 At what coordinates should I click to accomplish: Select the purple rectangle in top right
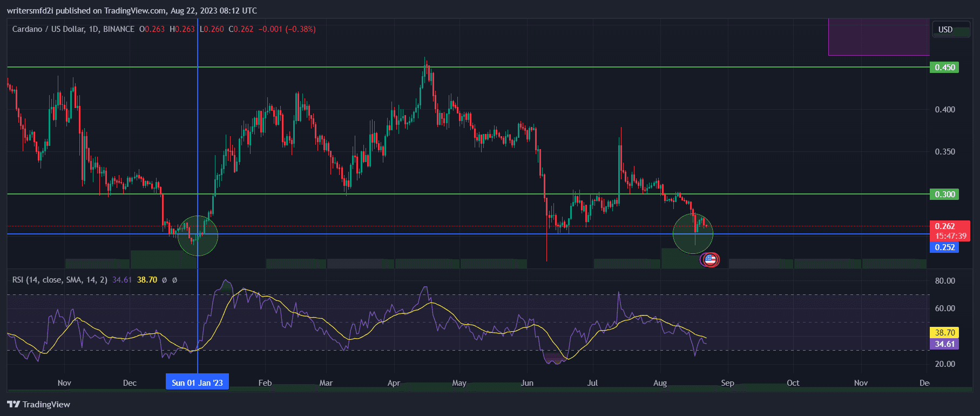coord(878,37)
